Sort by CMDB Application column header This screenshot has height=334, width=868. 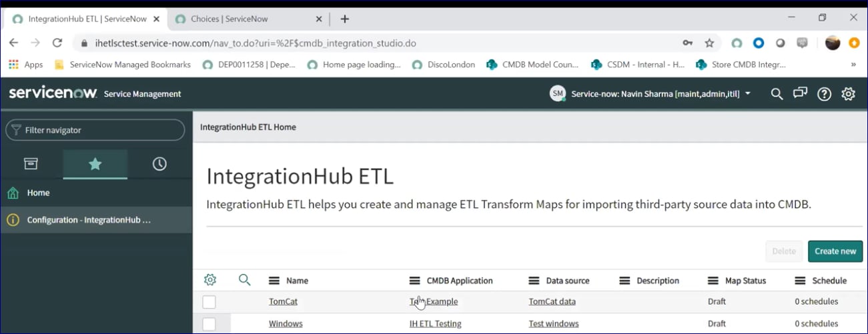pyautogui.click(x=460, y=281)
